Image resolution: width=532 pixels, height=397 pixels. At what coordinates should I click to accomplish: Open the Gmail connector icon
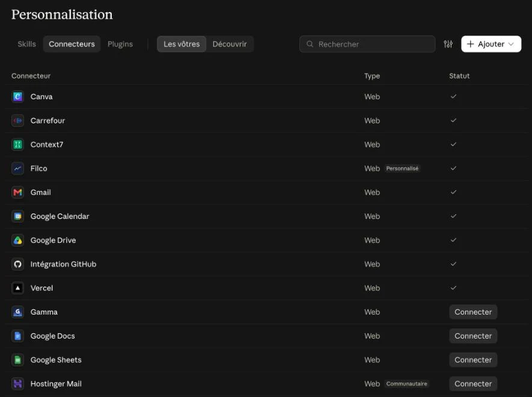[x=17, y=192]
